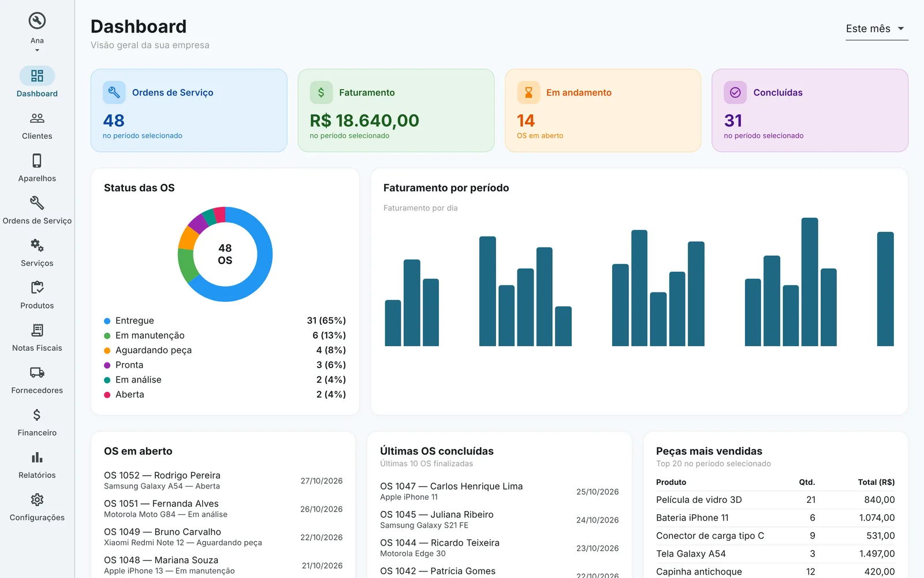Click Película de vidro 3D row
The width and height of the screenshot is (924, 578).
click(x=775, y=500)
